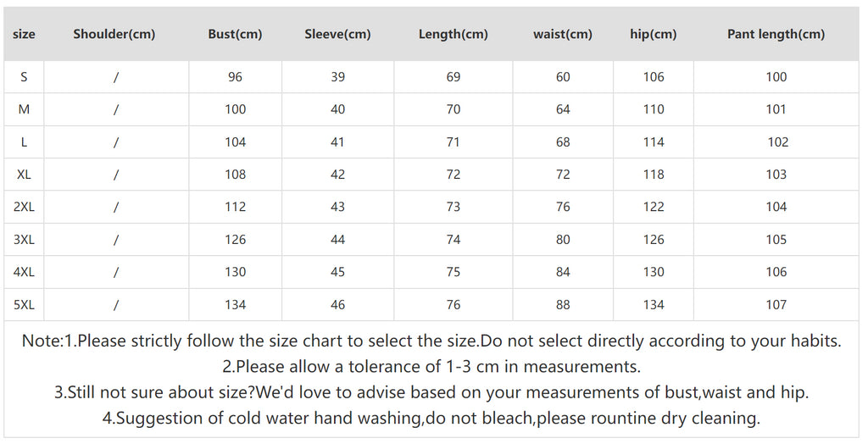Select the hip value 118 cell
868x444 pixels.
pos(653,175)
